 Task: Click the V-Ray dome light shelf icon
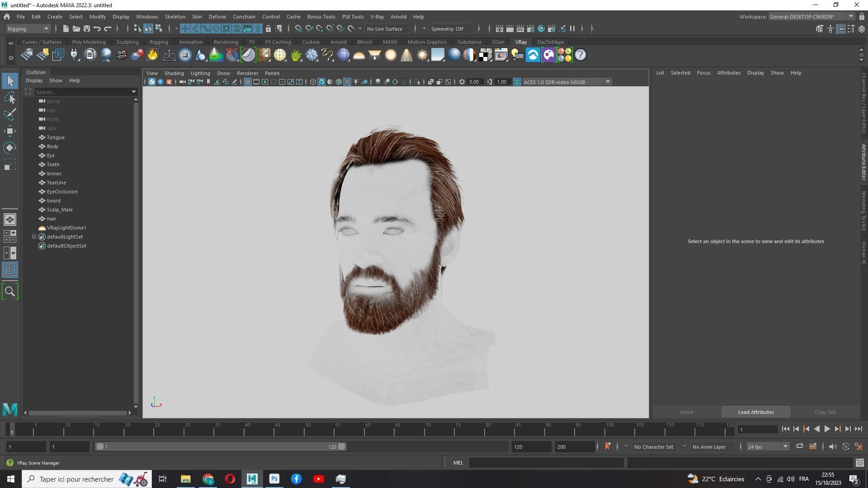point(359,55)
